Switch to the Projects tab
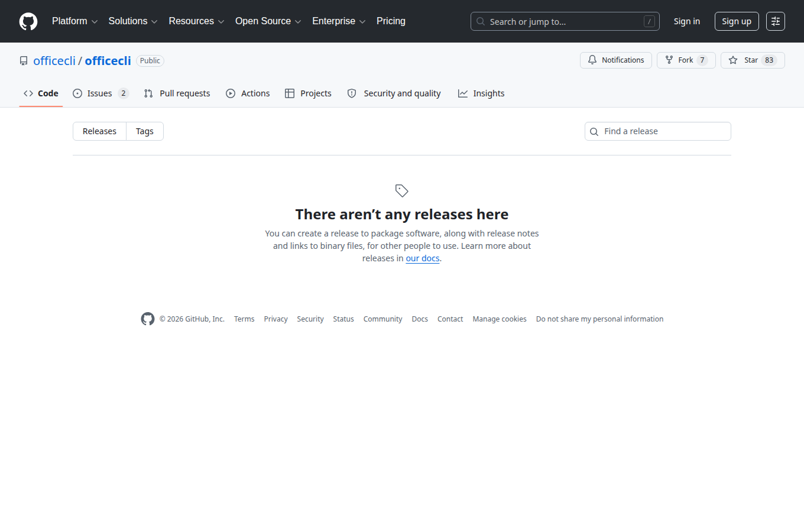804x532 pixels. (x=308, y=93)
